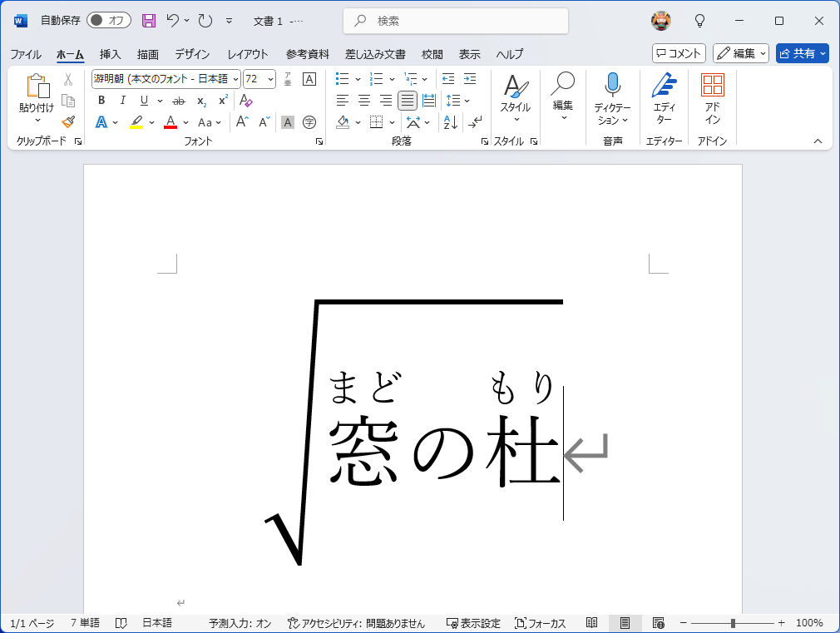The height and width of the screenshot is (633, 840).
Task: Open the 校閲 ribbon tab
Action: [x=432, y=54]
